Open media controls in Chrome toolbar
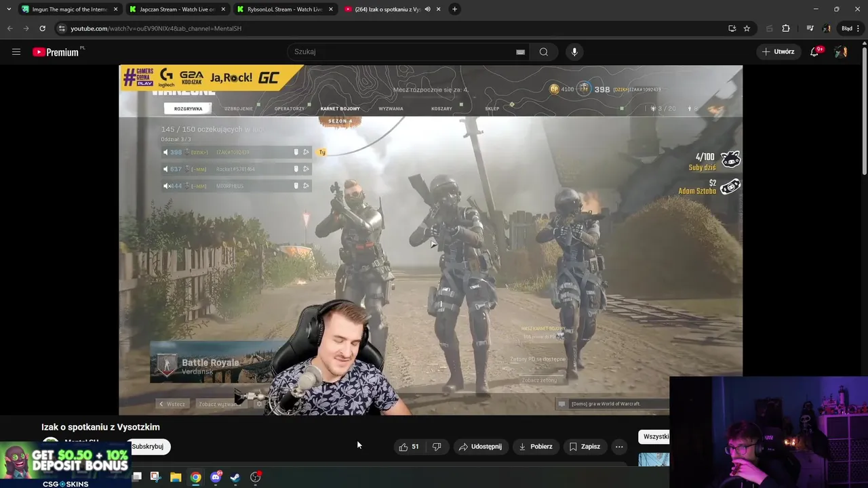868x488 pixels. 810,28
